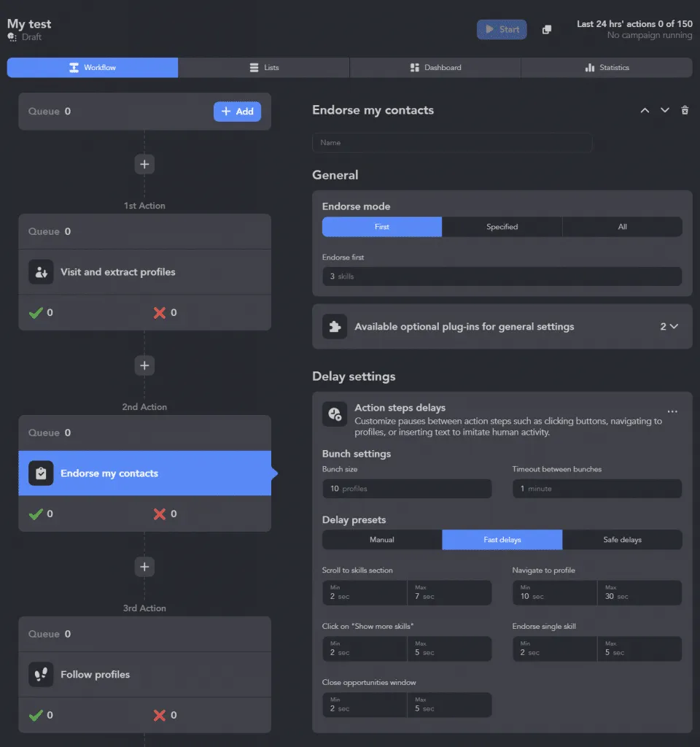Click the Start campaign button
Viewport: 700px width, 747px height.
(502, 29)
